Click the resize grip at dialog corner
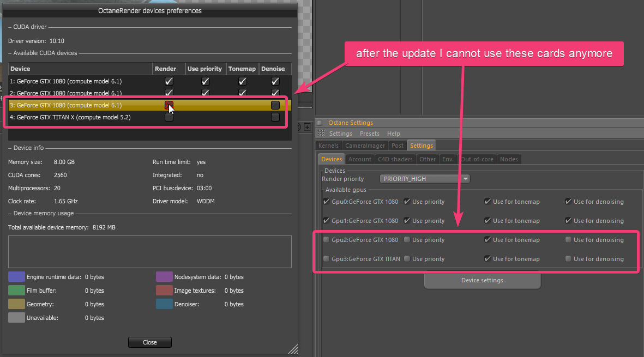 (x=293, y=349)
